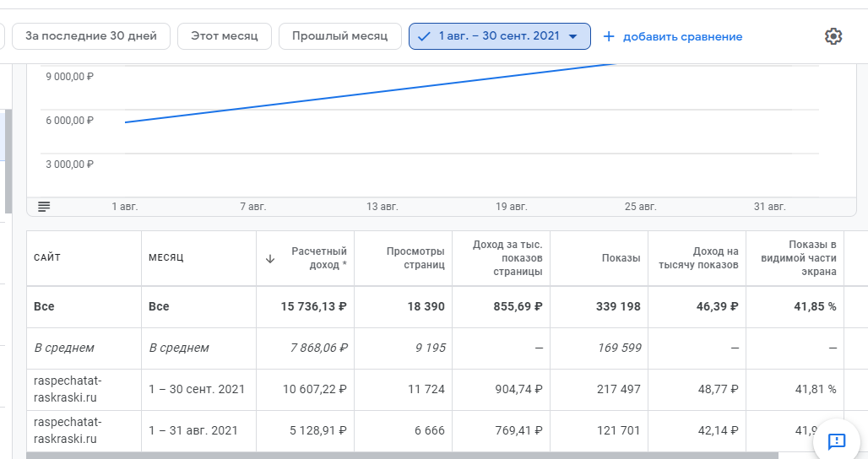Click the 'добавить сравнение' link
The image size is (868, 459).
click(682, 37)
